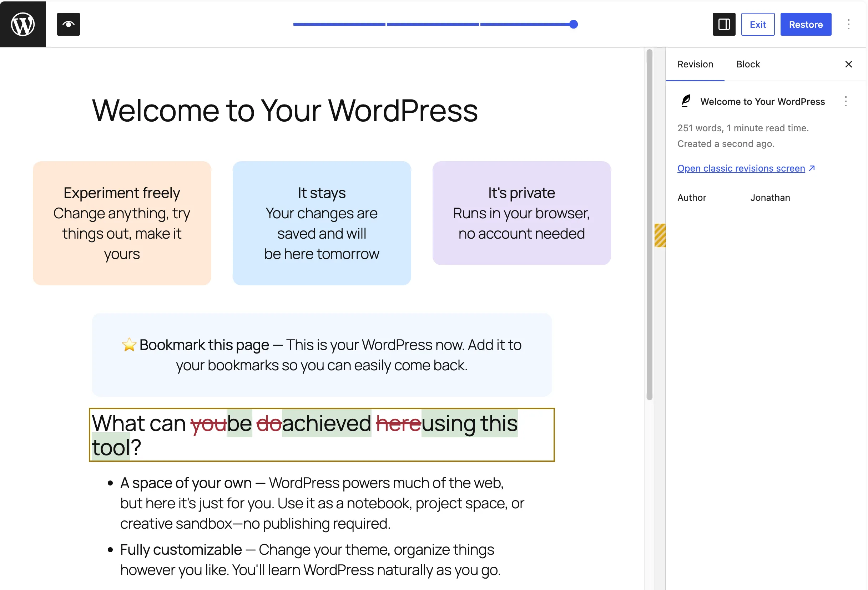Switch to the Revision tab
Screen dimensions: 868x590
(x=695, y=64)
